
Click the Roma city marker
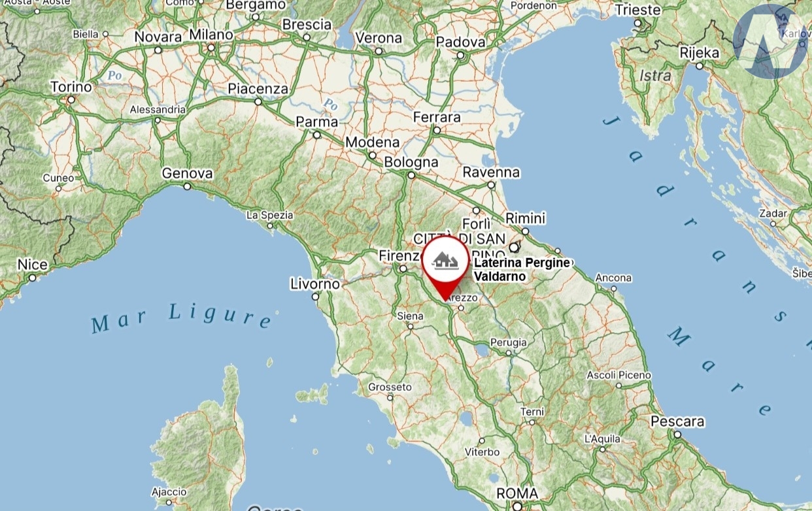tap(517, 506)
